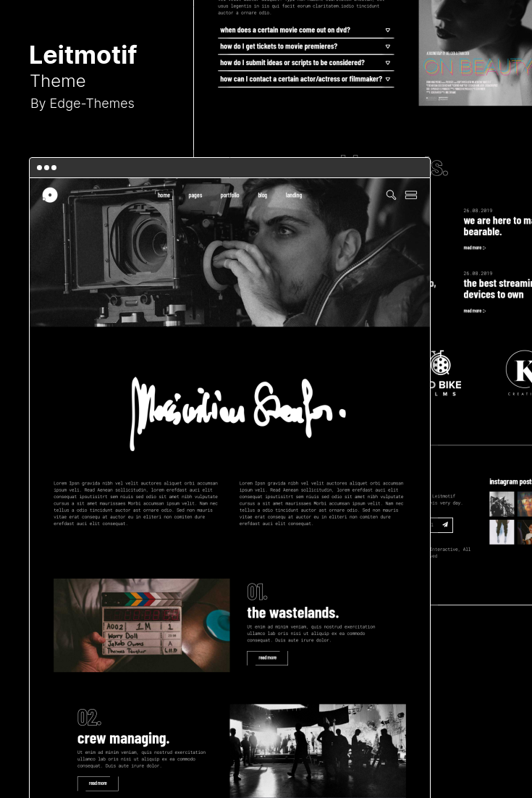532x798 pixels.
Task: Open read more under 'the best streaming devices' post
Action: tap(475, 311)
